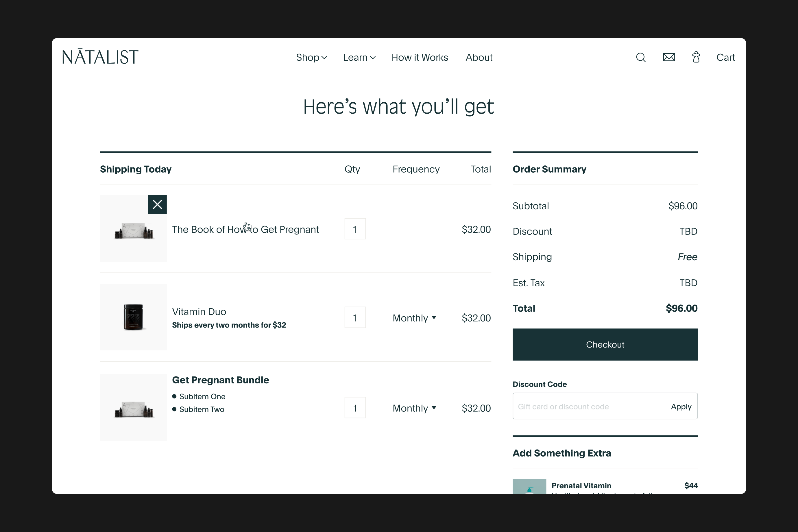This screenshot has height=532, width=798.
Task: Open Vitamin Duo Monthly frequency dropdown
Action: click(414, 318)
